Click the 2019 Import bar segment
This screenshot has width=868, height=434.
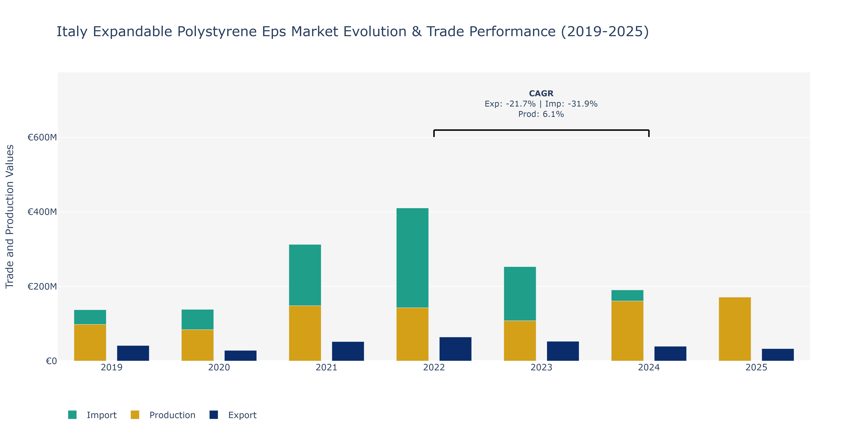coord(90,317)
